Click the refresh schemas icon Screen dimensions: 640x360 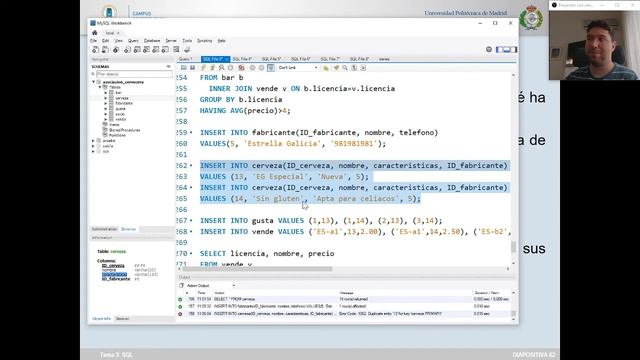[169, 67]
